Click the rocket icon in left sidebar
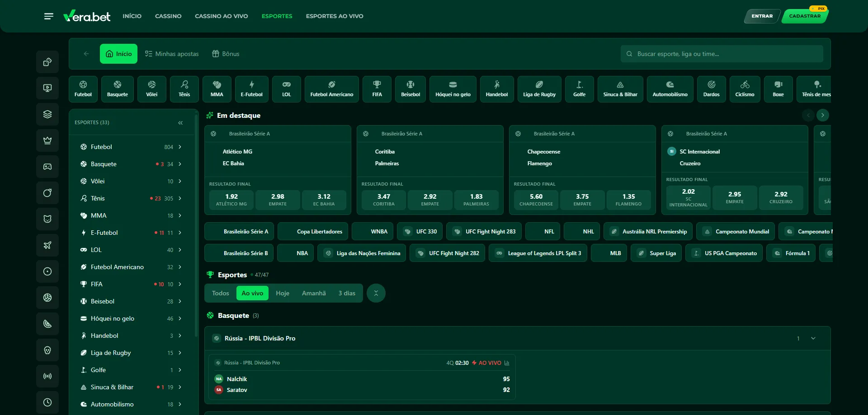Viewport: 868px width, 415px height. [47, 245]
